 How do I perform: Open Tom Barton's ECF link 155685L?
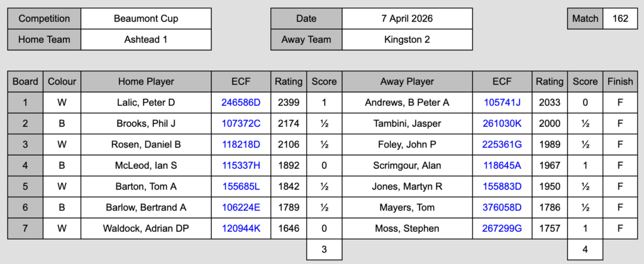tap(241, 187)
